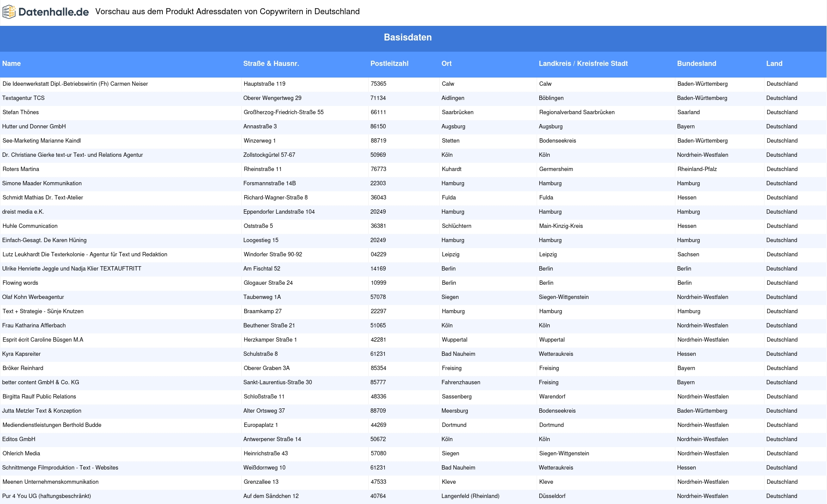This screenshot has width=827, height=504.
Task: Click Ort cell Kuhardt
Action: pos(451,169)
